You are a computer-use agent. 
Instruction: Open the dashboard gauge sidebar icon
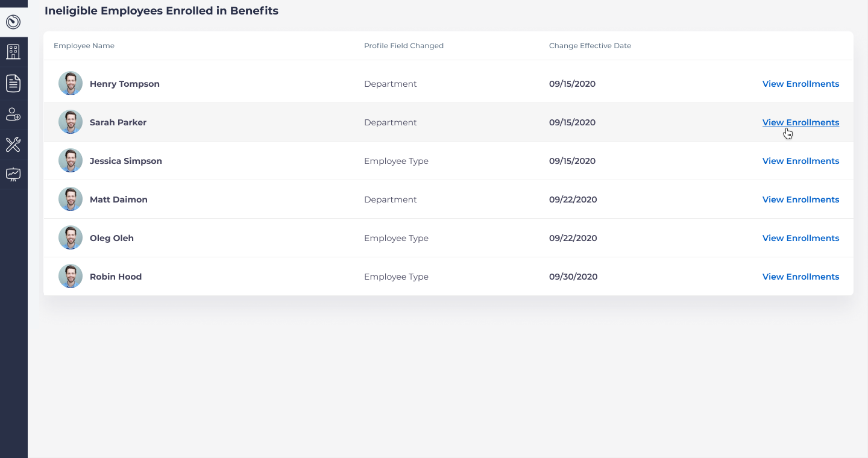pos(13,22)
